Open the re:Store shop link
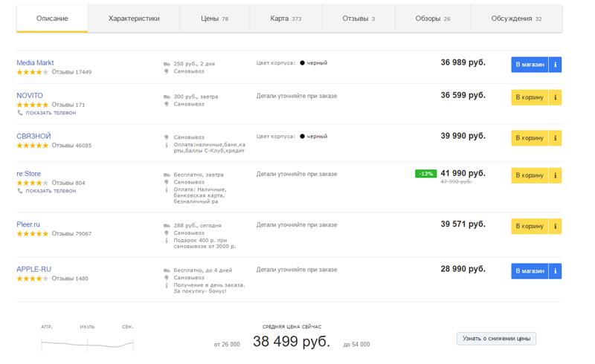Screen dimensions: 595x364 click(x=28, y=174)
